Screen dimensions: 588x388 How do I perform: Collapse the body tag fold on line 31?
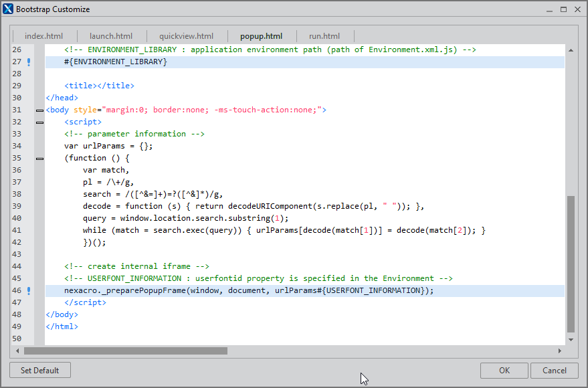pyautogui.click(x=39, y=110)
